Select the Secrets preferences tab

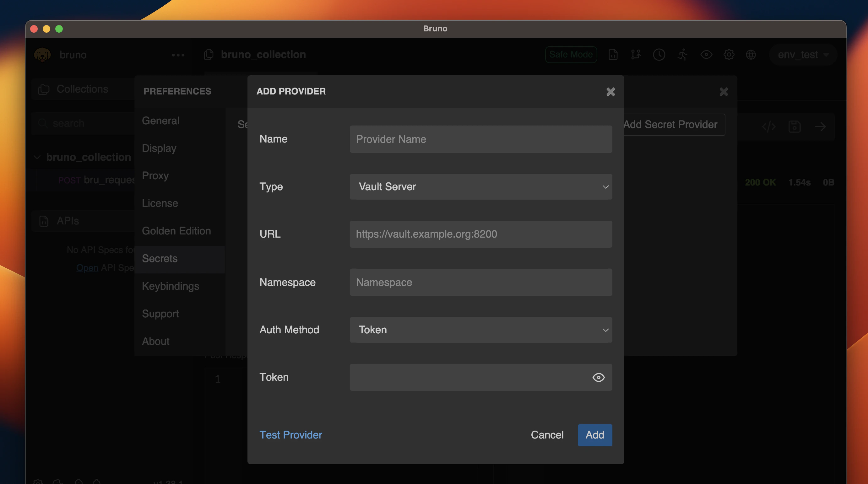[x=160, y=259]
